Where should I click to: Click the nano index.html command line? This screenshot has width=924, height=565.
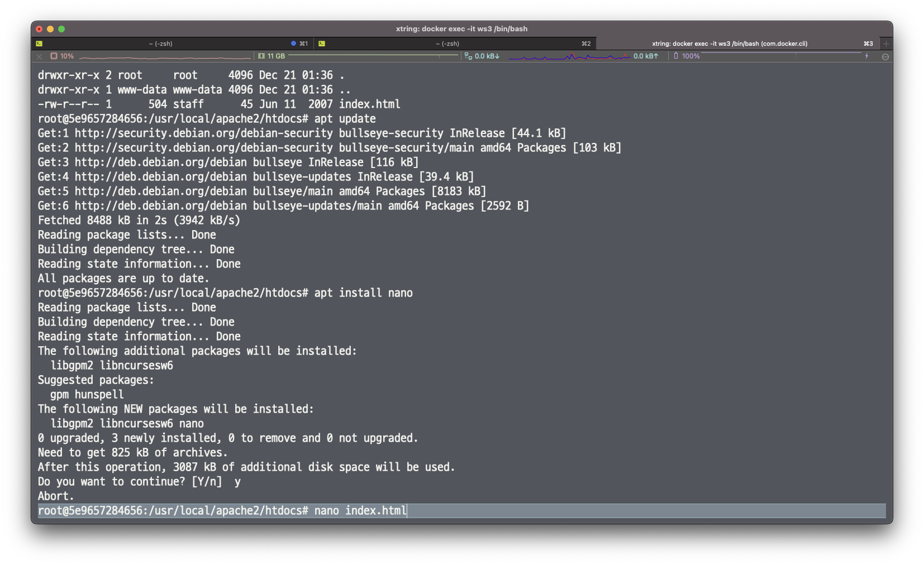pyautogui.click(x=461, y=510)
